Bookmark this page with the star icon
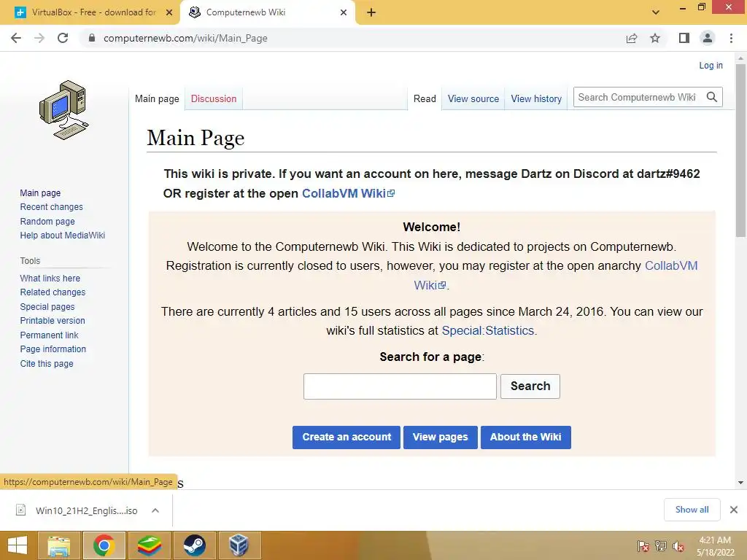747x560 pixels. [655, 38]
